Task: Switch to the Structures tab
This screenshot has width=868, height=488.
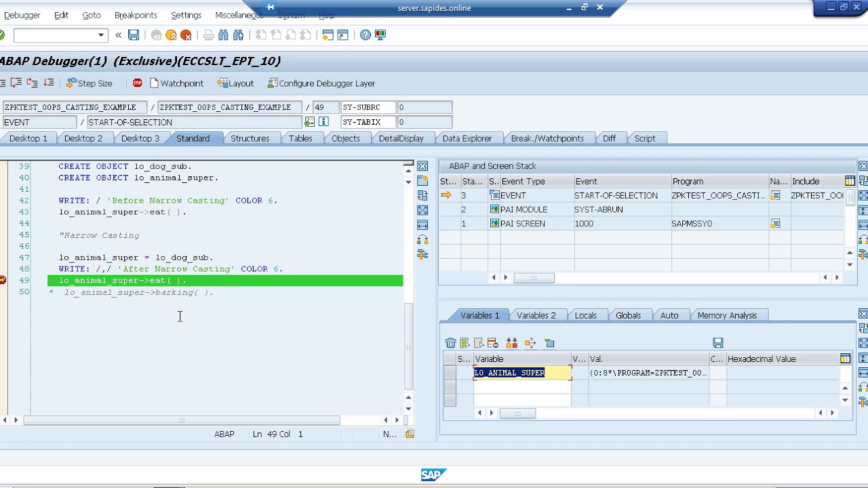Action: [250, 138]
